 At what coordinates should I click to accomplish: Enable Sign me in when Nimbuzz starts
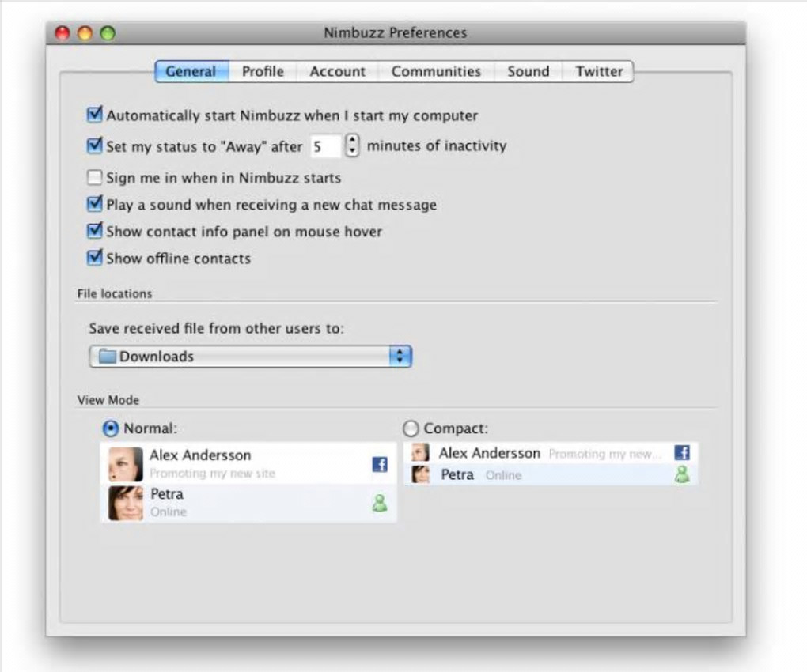tap(95, 177)
